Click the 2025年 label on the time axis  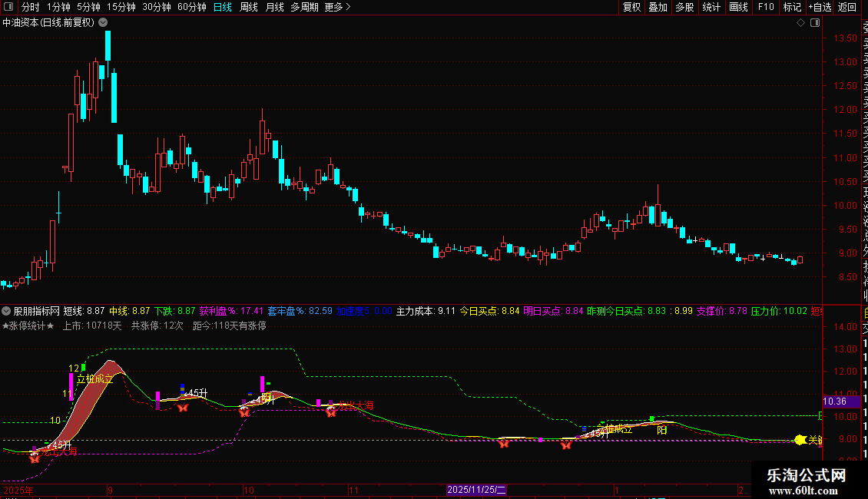tap(18, 490)
